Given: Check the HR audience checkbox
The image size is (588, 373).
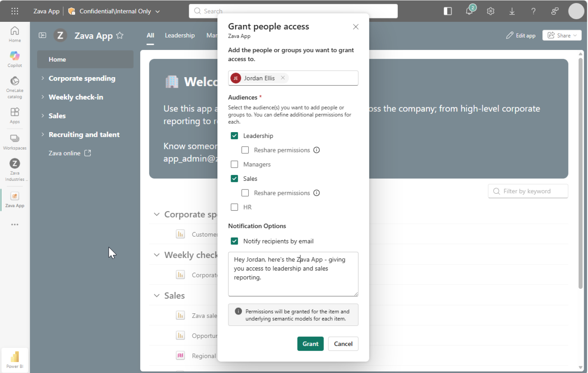Looking at the screenshot, I should tap(235, 207).
